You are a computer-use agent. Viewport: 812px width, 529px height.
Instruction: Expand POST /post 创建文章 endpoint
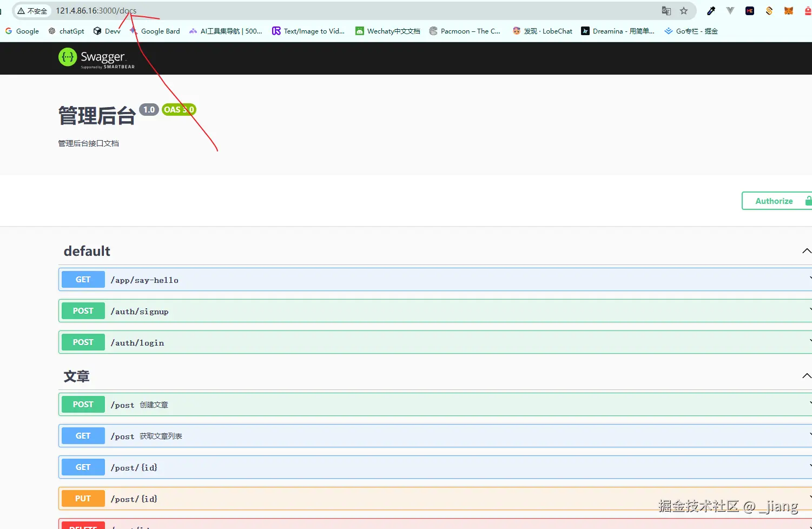[x=435, y=405]
